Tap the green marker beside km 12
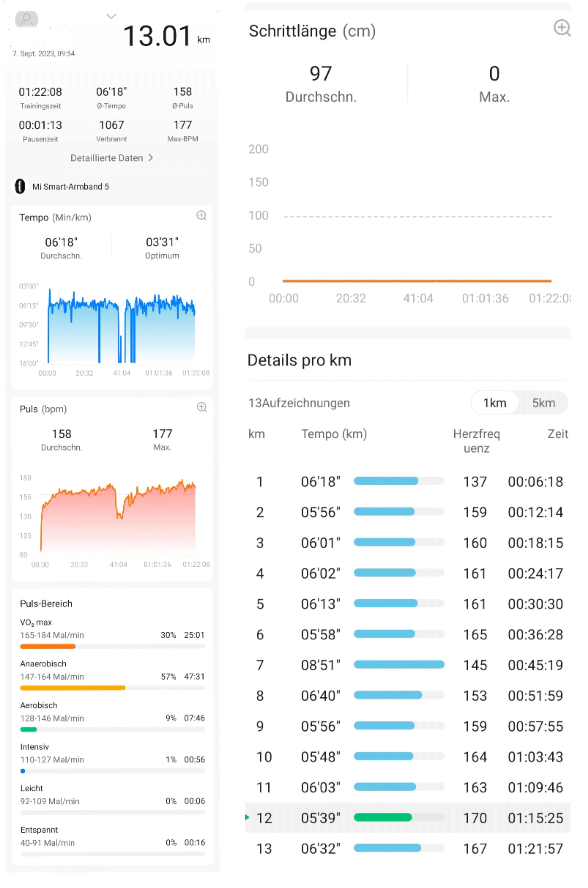588x888 pixels. tap(247, 817)
